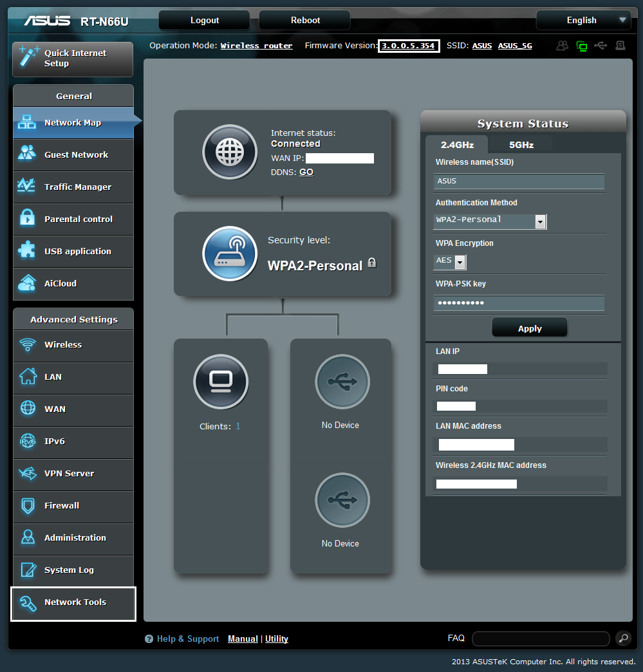The height and width of the screenshot is (672, 643).
Task: Switch to the 5GHz tab
Action: (521, 145)
